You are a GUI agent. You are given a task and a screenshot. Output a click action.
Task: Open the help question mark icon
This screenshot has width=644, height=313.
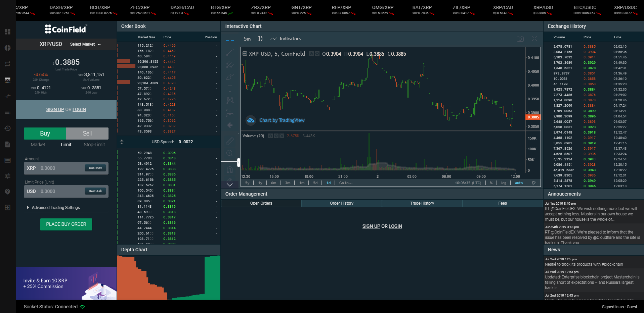(7, 192)
